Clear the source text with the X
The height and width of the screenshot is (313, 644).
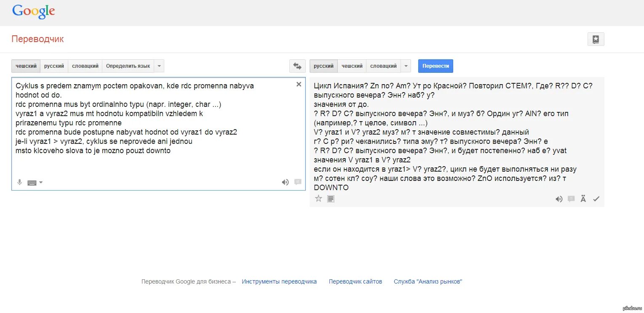tap(299, 84)
